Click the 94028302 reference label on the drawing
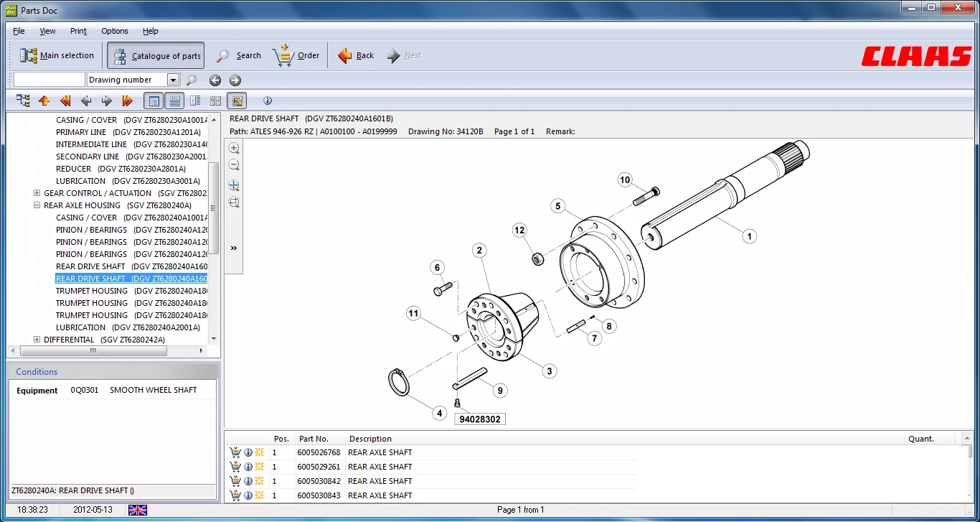 pyautogui.click(x=480, y=419)
